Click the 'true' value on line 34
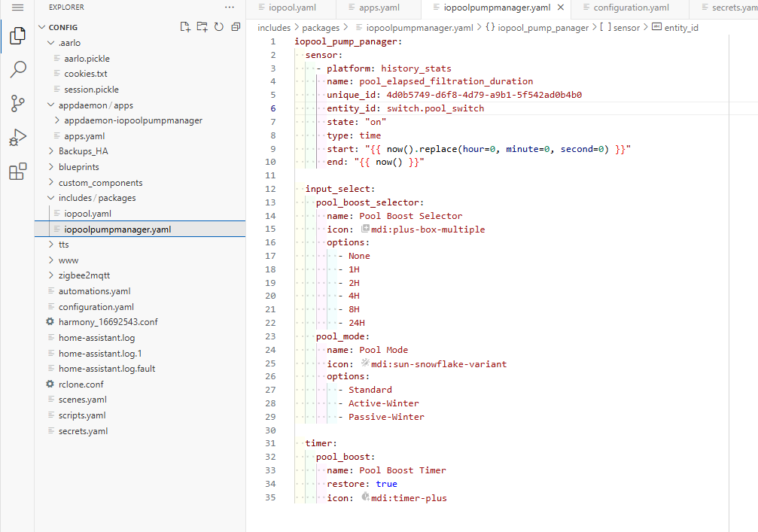758x532 pixels. [x=386, y=484]
